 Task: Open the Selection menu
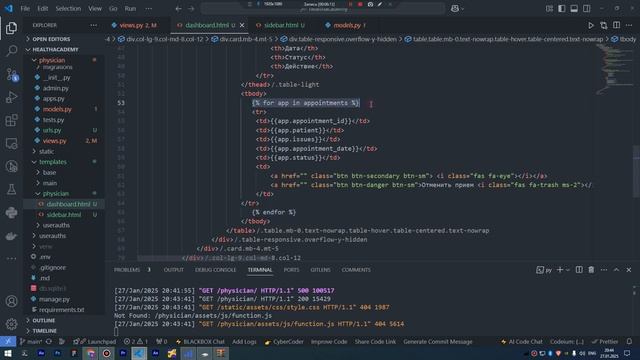pos(68,8)
